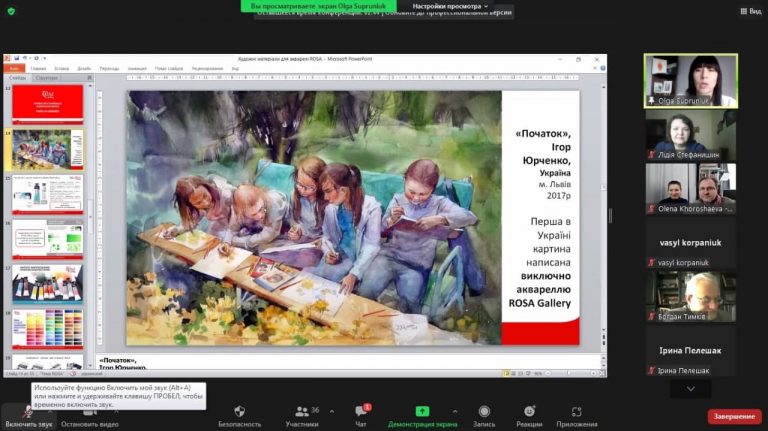Switch layout with the Вид button
Screen dimensions: 768x431
751,11
